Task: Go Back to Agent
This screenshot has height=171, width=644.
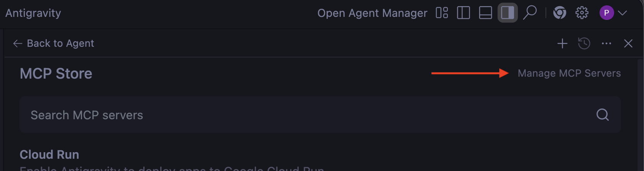Action: point(54,43)
